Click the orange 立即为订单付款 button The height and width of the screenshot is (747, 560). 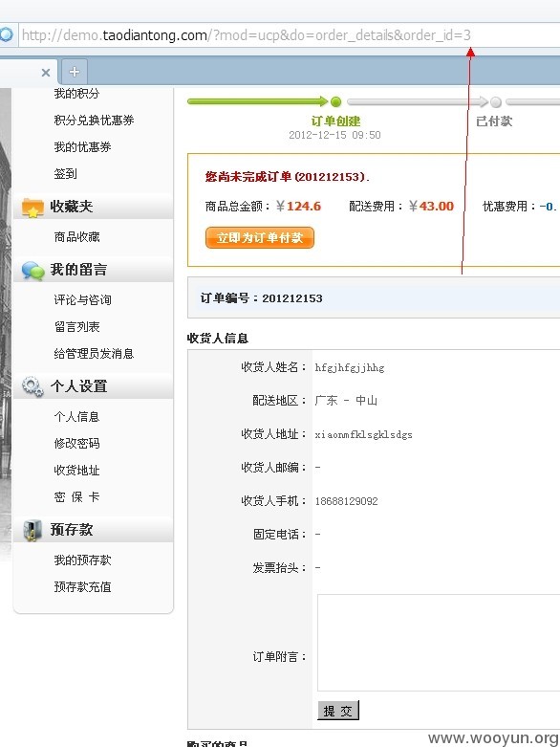click(260, 237)
